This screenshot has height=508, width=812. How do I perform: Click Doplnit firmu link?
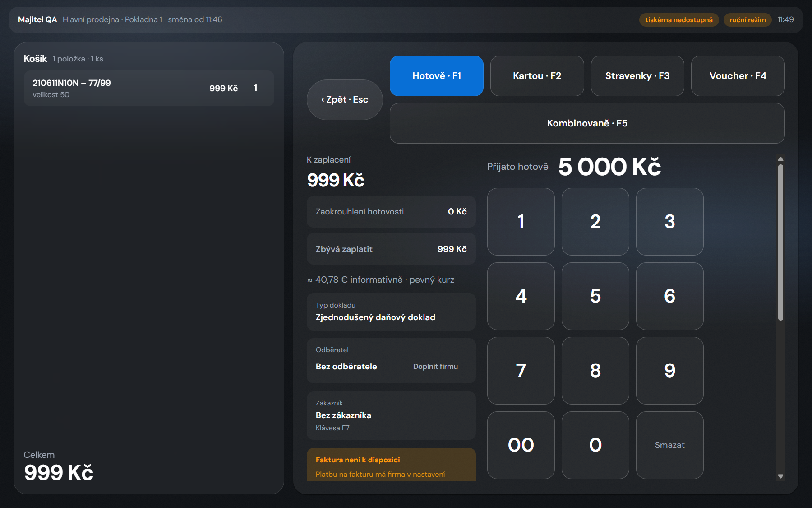tap(435, 367)
